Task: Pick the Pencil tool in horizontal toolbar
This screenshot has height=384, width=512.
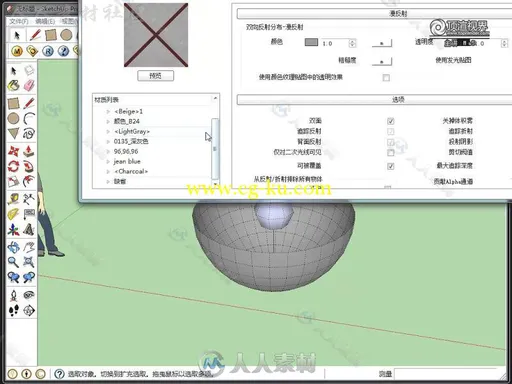Action: point(35,35)
